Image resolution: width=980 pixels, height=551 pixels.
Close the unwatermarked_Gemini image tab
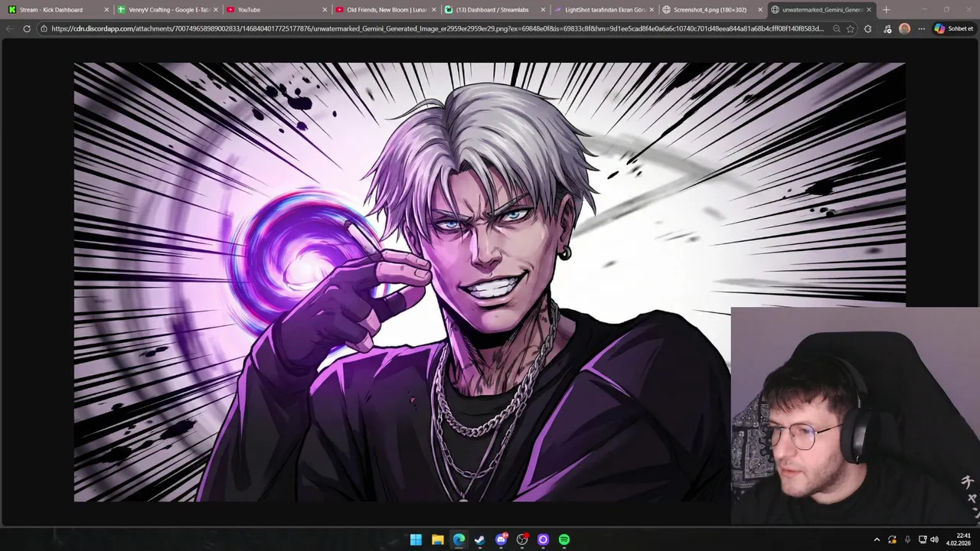pyautogui.click(x=869, y=10)
